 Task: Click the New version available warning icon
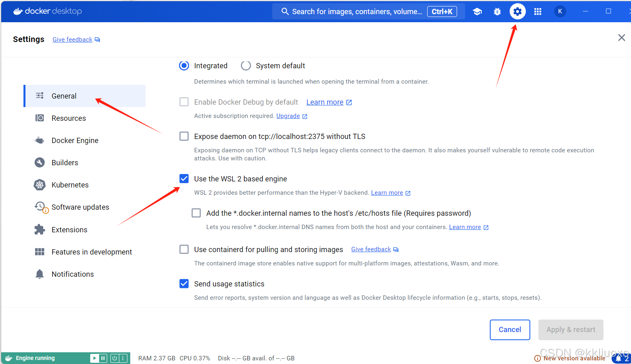point(538,358)
